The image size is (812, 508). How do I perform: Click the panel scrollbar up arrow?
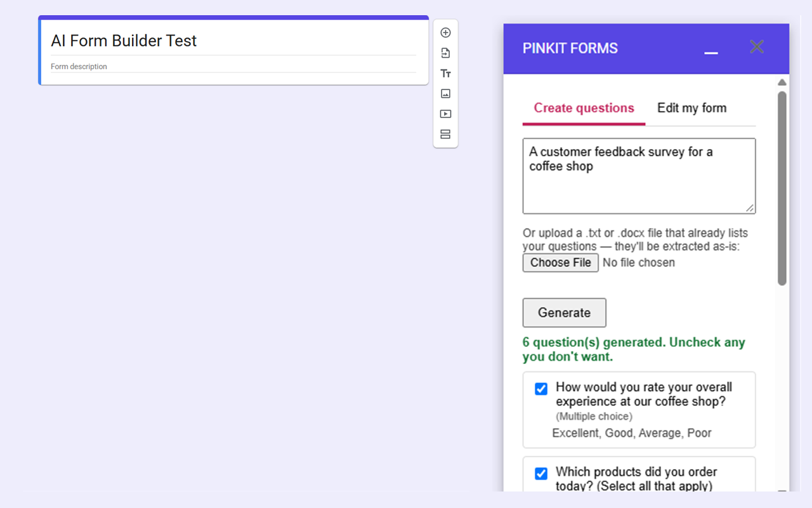tap(782, 83)
